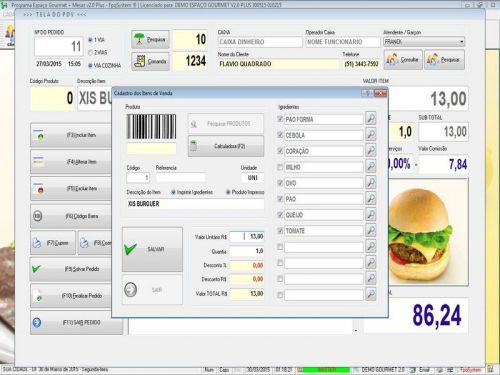Click the Consultar attendant button

tap(403, 60)
